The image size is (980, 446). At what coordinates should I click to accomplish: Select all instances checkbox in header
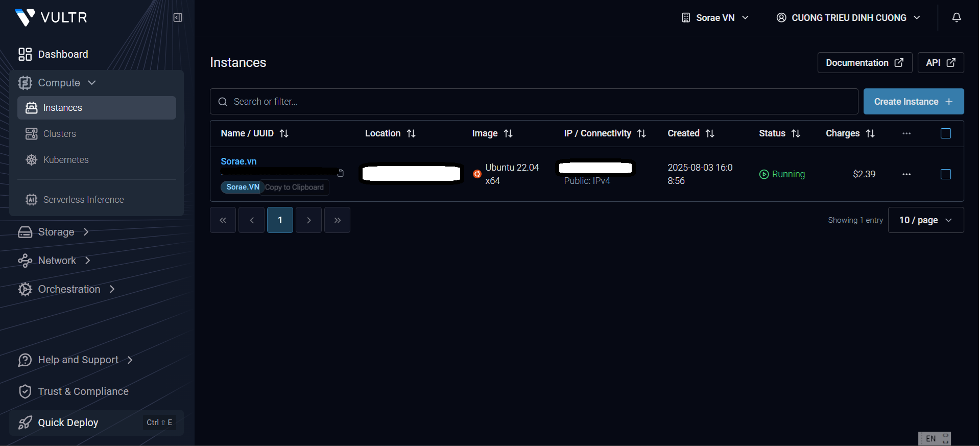click(946, 133)
